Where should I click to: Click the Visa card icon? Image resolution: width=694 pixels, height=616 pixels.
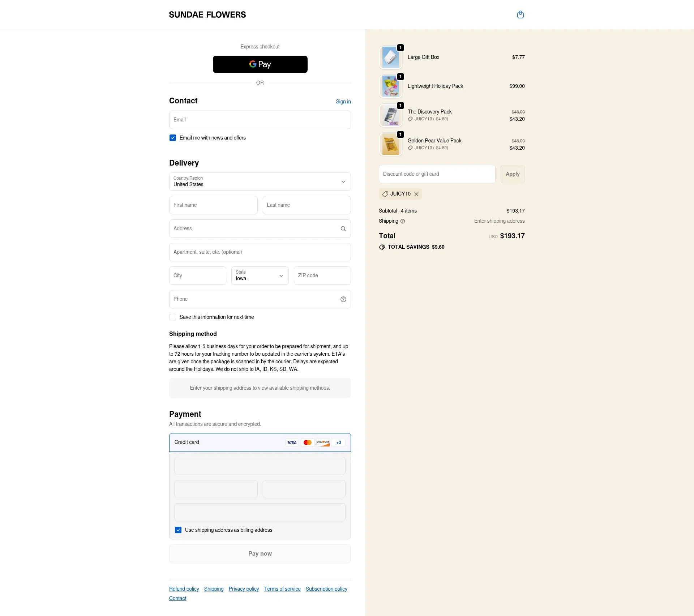coord(292,442)
